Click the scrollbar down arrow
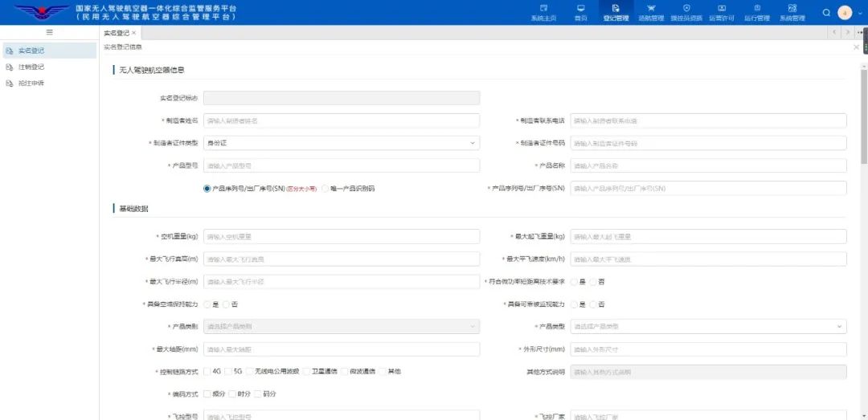Viewport: 868px width, 420px height. click(863, 415)
